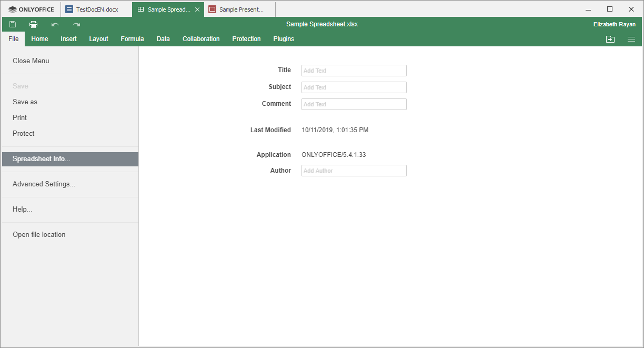The height and width of the screenshot is (348, 644).
Task: Open the Collaboration ribbon tab
Action: 201,39
